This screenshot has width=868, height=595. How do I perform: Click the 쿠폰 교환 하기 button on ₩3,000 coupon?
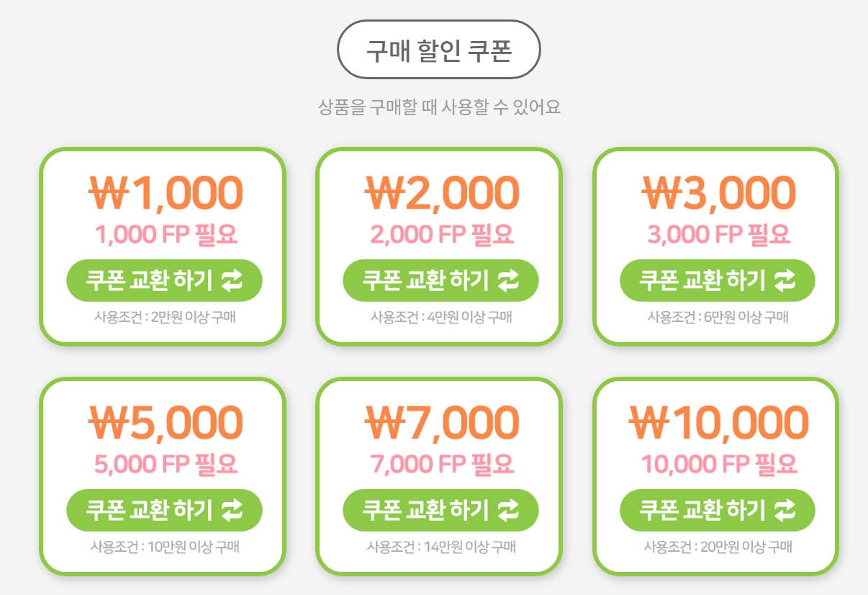click(x=715, y=281)
